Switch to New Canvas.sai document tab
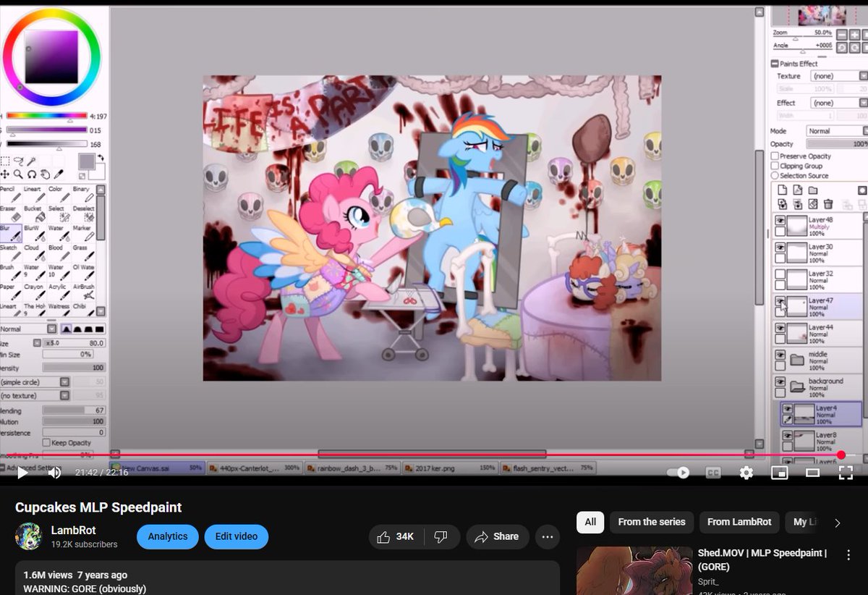Screen dimensions: 868x595 point(156,468)
